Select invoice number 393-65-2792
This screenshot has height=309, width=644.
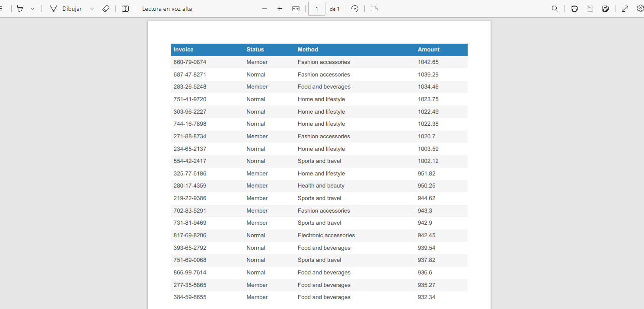pos(190,248)
